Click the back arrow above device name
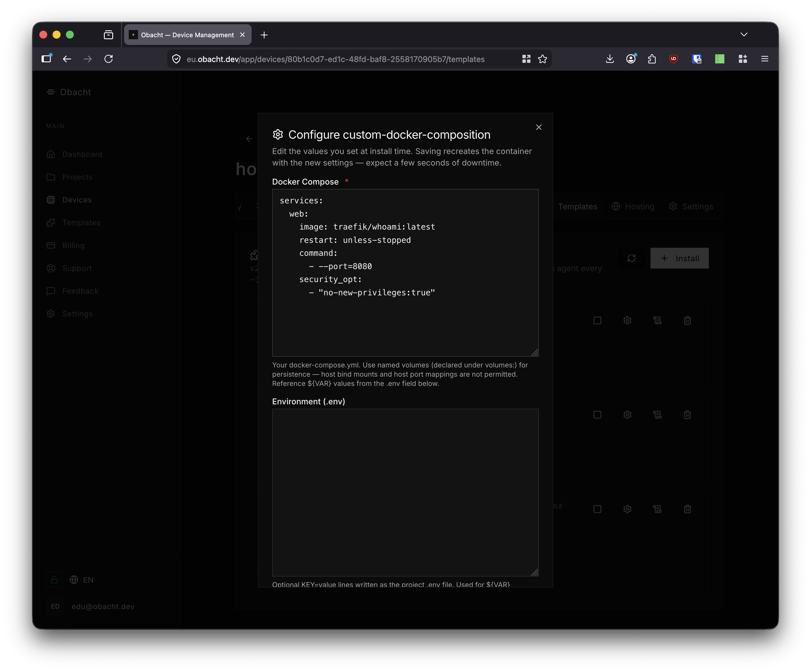Screen dimensions: 811x672 click(249, 138)
